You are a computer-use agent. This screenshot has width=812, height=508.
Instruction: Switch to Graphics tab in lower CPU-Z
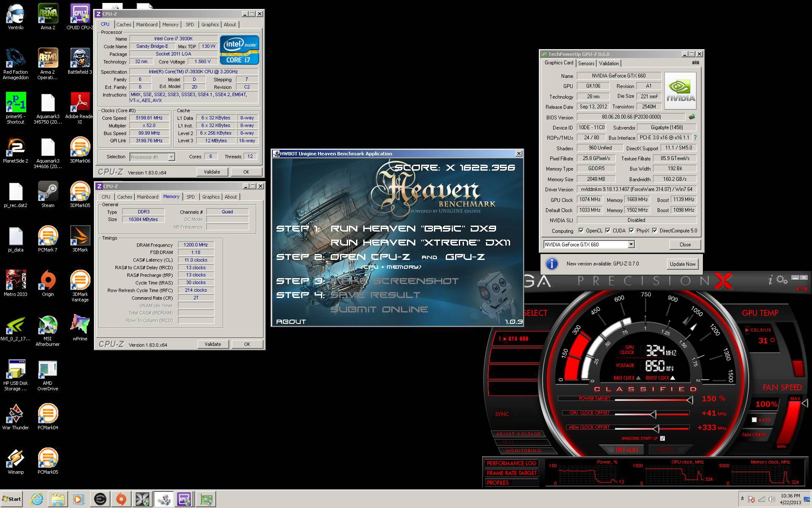pos(211,197)
